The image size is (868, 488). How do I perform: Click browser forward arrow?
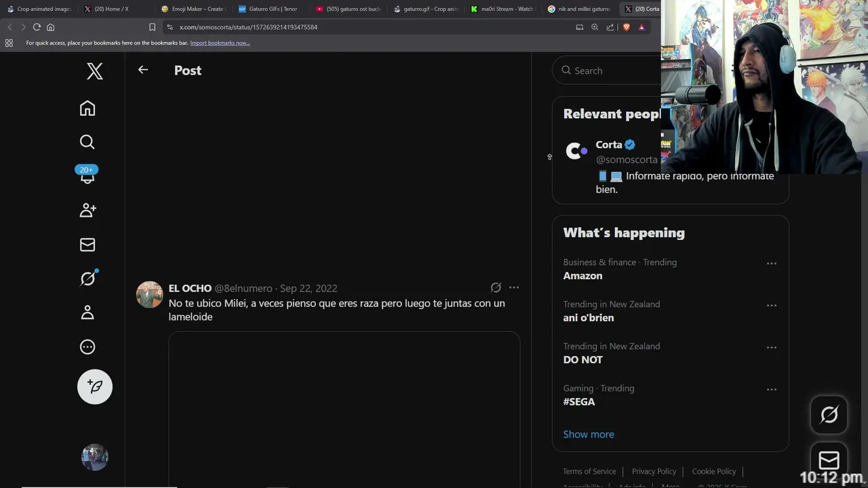point(23,27)
